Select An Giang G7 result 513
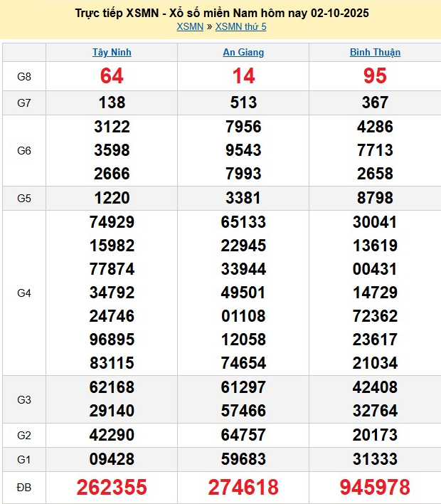Screen dimensions: 441x504 click(x=243, y=103)
